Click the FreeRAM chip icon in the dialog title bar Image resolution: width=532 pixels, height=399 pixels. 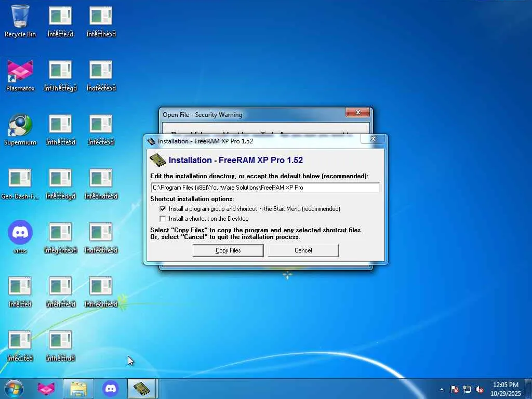151,141
